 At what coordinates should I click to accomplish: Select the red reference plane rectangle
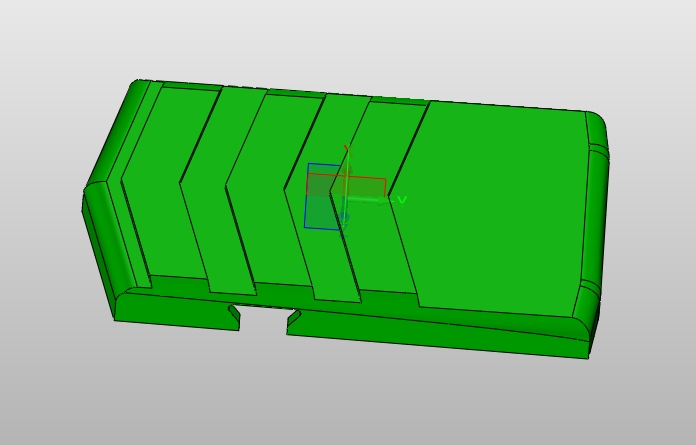[x=346, y=185]
